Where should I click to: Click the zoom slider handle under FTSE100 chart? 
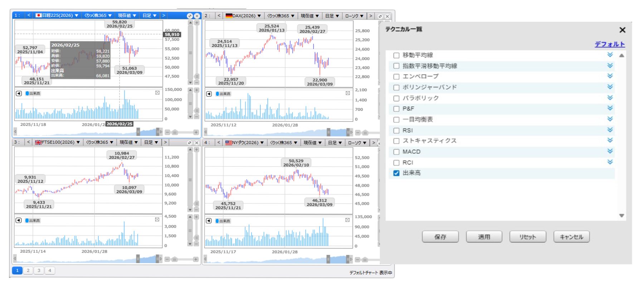(175, 259)
